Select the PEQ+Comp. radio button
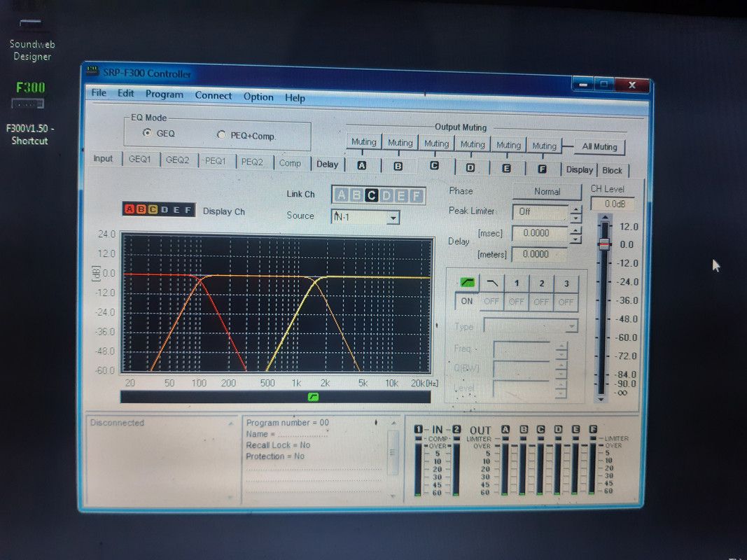The image size is (747, 560). (221, 135)
